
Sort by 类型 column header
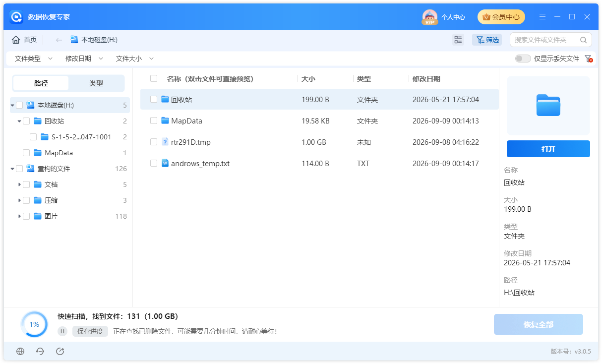click(x=364, y=79)
